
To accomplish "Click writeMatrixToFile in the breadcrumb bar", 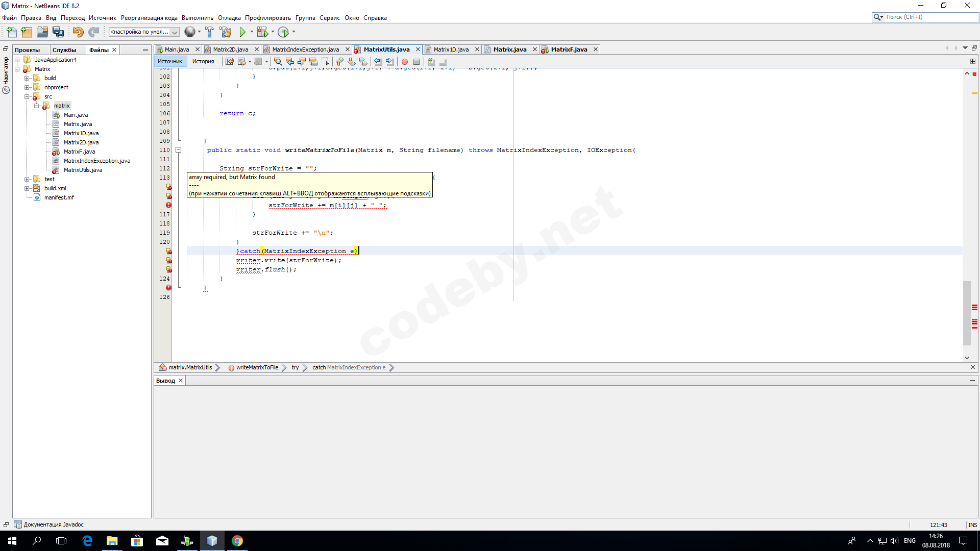I will (257, 367).
